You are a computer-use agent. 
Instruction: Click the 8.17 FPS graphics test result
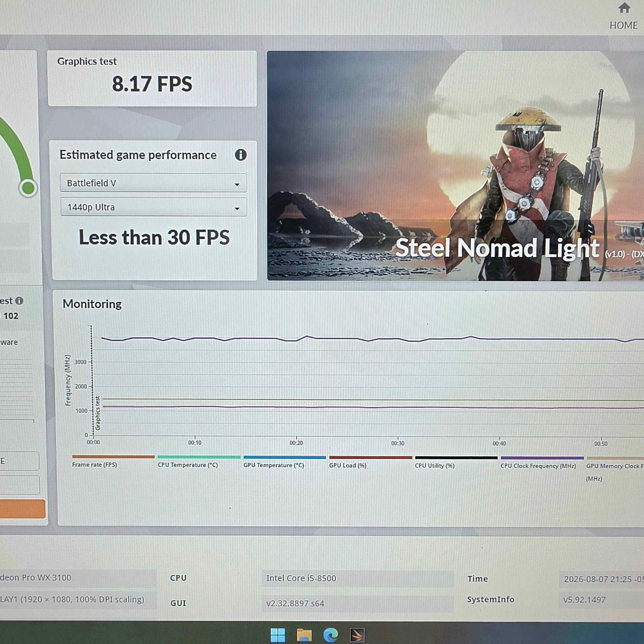point(152,84)
